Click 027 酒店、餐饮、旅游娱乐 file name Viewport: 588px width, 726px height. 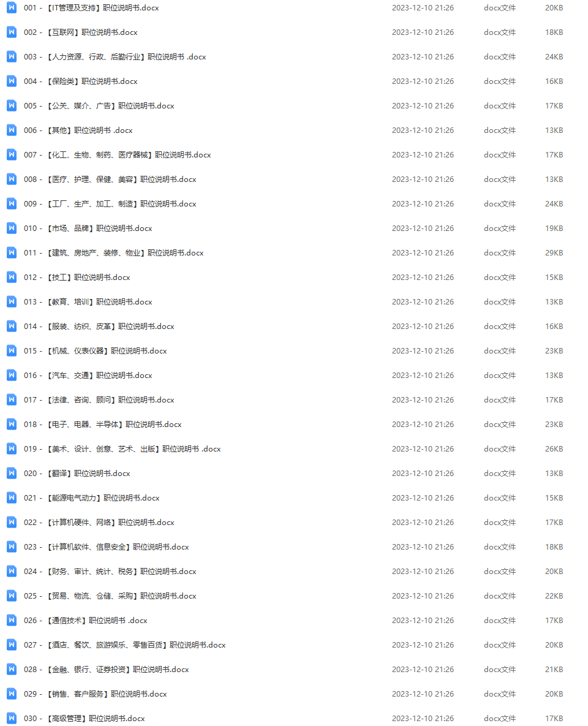coord(125,645)
